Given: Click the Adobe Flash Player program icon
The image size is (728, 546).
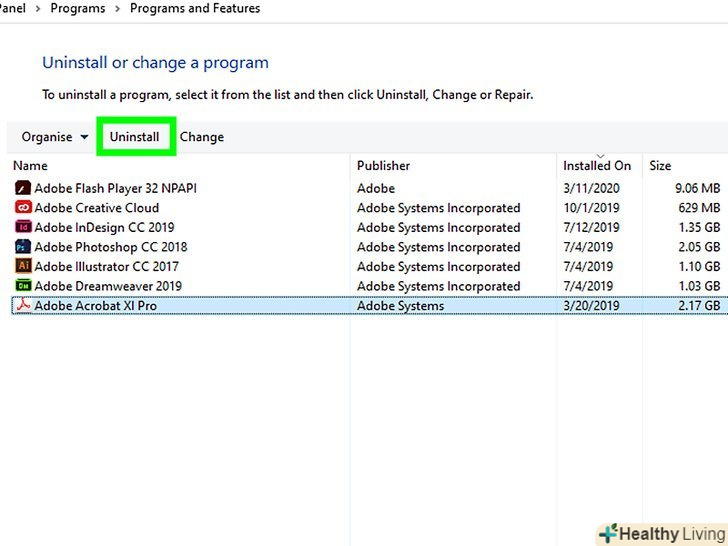Looking at the screenshot, I should pos(23,188).
